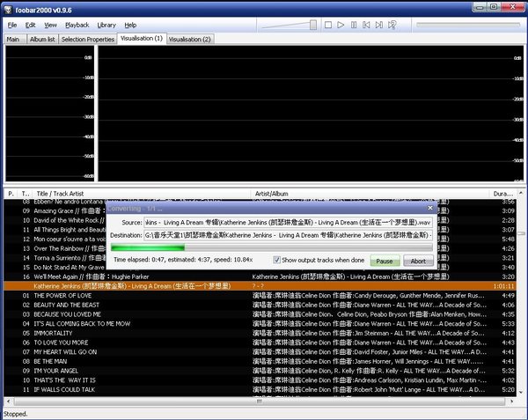The width and height of the screenshot is (528, 420).
Task: Select track MY HEART WILL GO ON
Action: [x=260, y=352]
